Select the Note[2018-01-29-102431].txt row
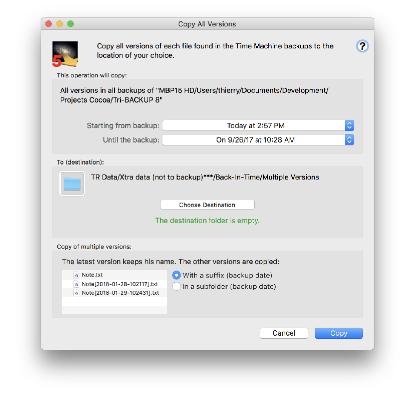The width and height of the screenshot is (415, 393). [x=114, y=293]
